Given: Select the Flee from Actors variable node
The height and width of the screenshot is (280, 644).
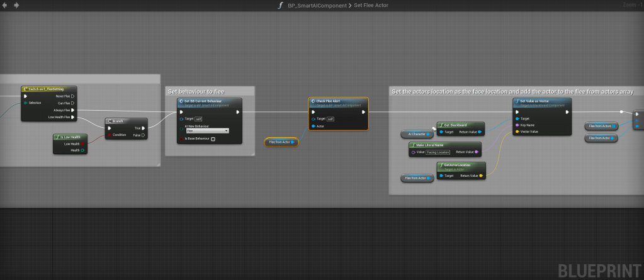Looking at the screenshot, I should (x=601, y=126).
